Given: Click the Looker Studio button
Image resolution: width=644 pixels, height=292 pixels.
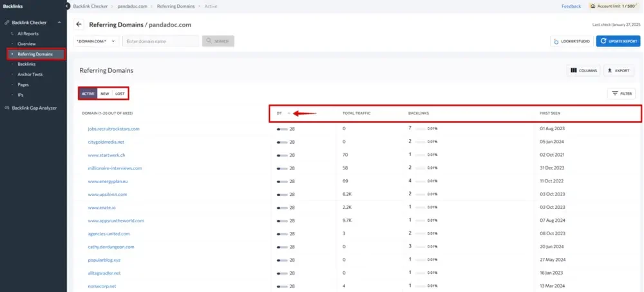Looking at the screenshot, I should pos(572,41).
